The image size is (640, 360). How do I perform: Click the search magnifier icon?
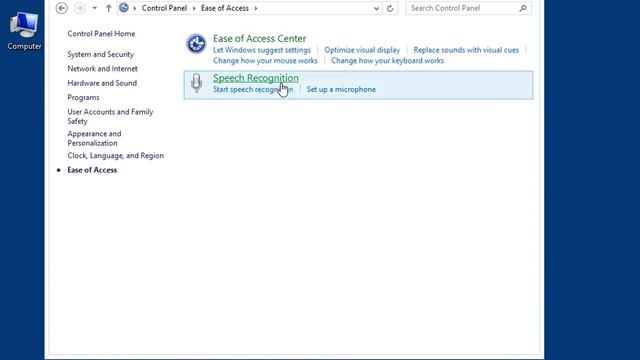(x=523, y=8)
